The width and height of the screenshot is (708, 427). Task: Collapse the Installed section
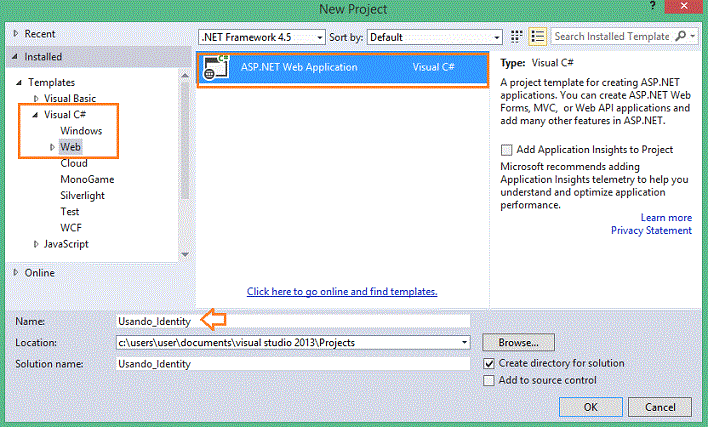click(x=15, y=57)
